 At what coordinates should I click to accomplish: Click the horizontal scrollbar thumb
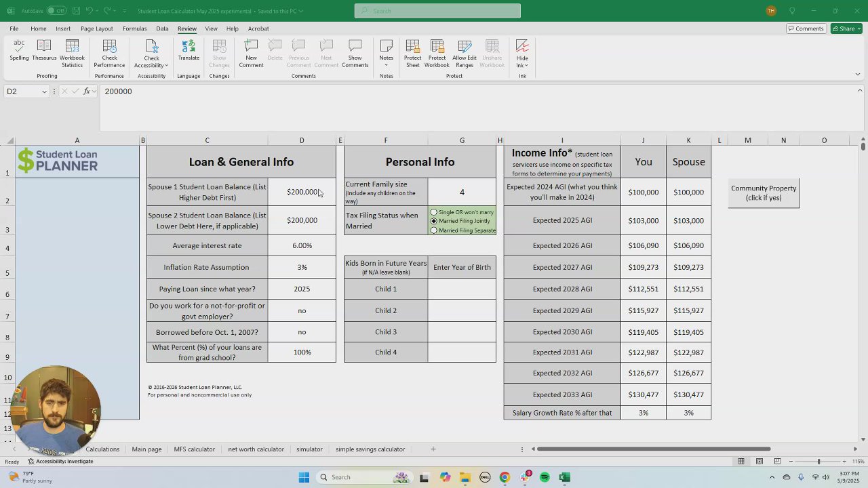654,449
